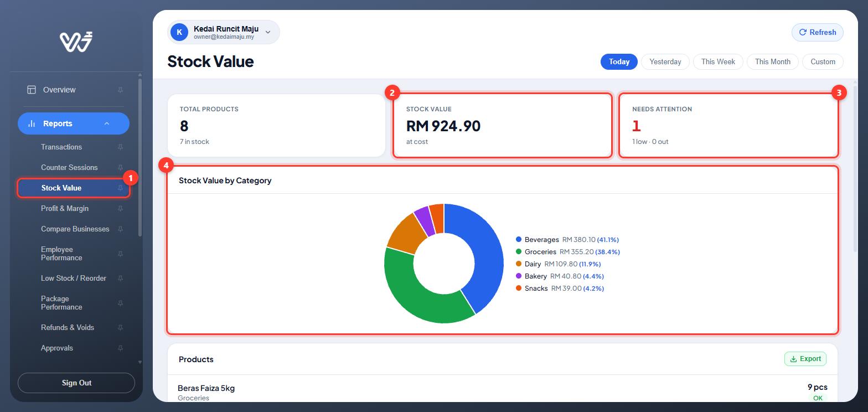
Task: Pin the Stock Value report
Action: coord(120,188)
